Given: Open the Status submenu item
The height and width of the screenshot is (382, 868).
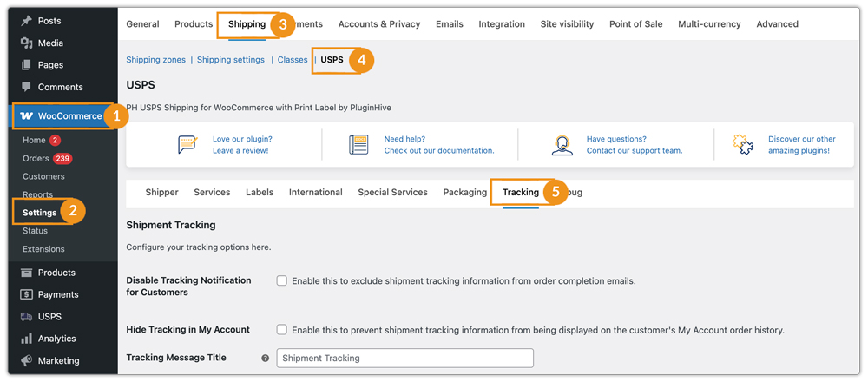Looking at the screenshot, I should point(35,230).
